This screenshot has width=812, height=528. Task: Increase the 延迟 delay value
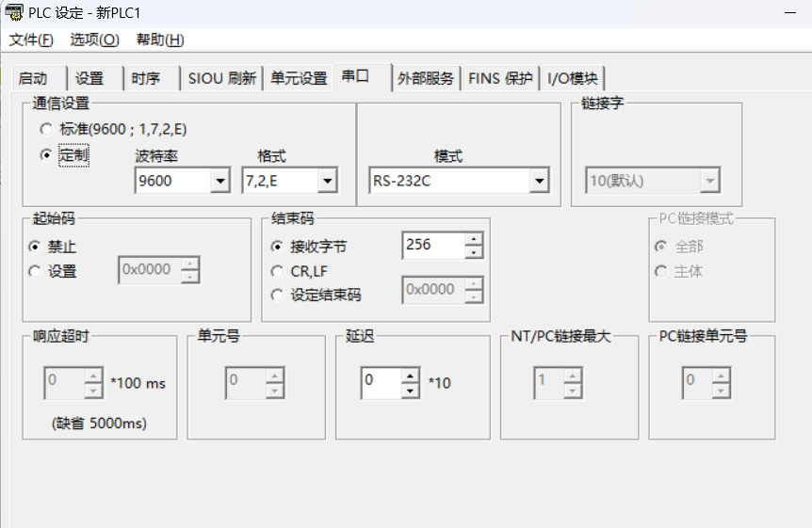pyautogui.click(x=410, y=375)
